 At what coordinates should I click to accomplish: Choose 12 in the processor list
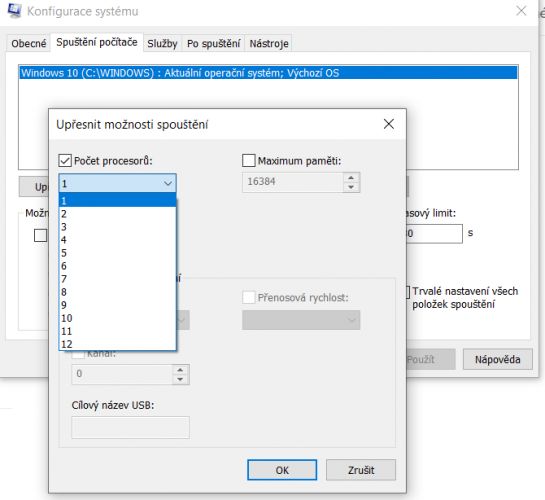click(x=118, y=344)
